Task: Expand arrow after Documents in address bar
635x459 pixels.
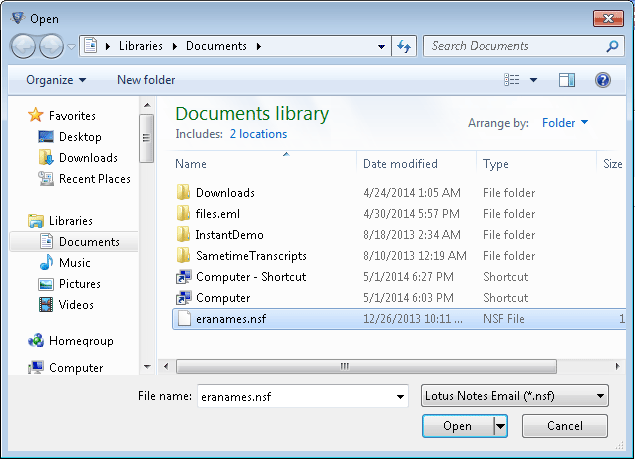Action: (259, 46)
